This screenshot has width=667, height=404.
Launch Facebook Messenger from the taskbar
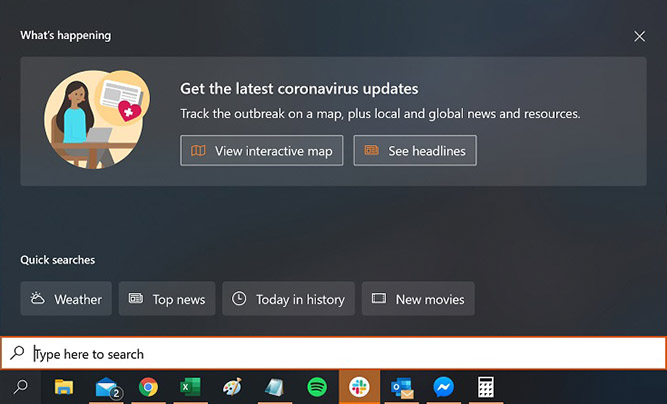tap(444, 387)
